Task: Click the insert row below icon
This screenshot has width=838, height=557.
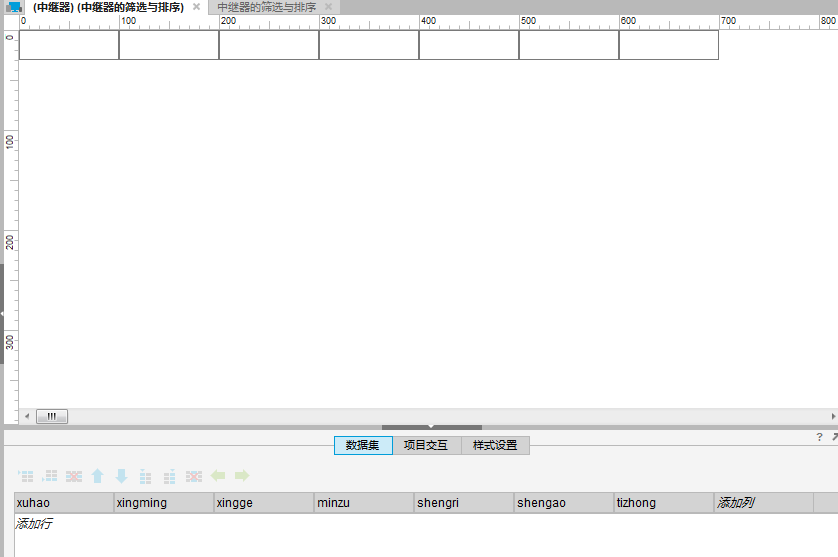Action: tap(50, 476)
